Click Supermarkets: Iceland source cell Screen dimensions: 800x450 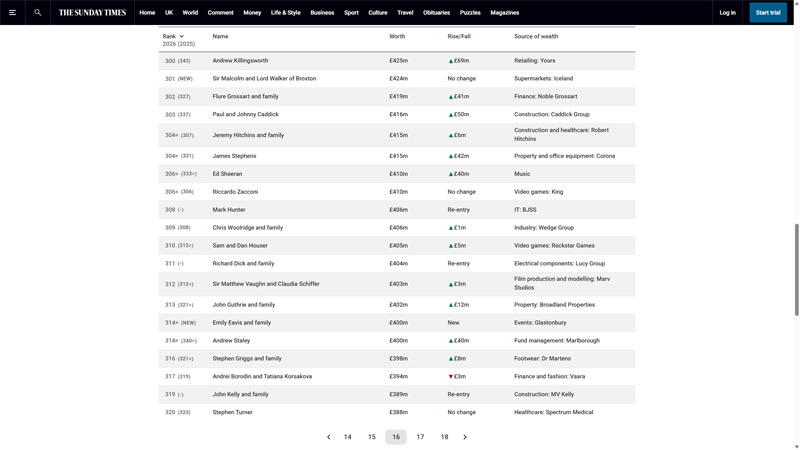click(x=543, y=79)
